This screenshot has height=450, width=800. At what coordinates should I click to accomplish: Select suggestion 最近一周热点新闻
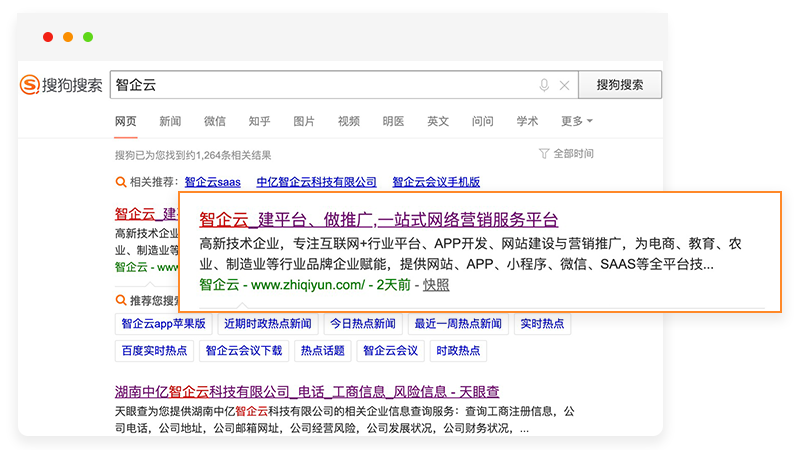pos(458,324)
